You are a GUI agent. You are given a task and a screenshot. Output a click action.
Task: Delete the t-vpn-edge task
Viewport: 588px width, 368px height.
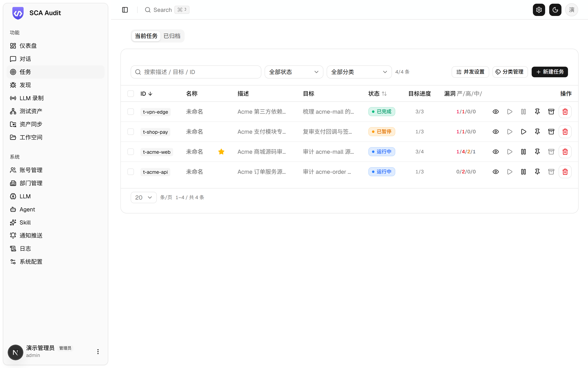pyautogui.click(x=565, y=112)
